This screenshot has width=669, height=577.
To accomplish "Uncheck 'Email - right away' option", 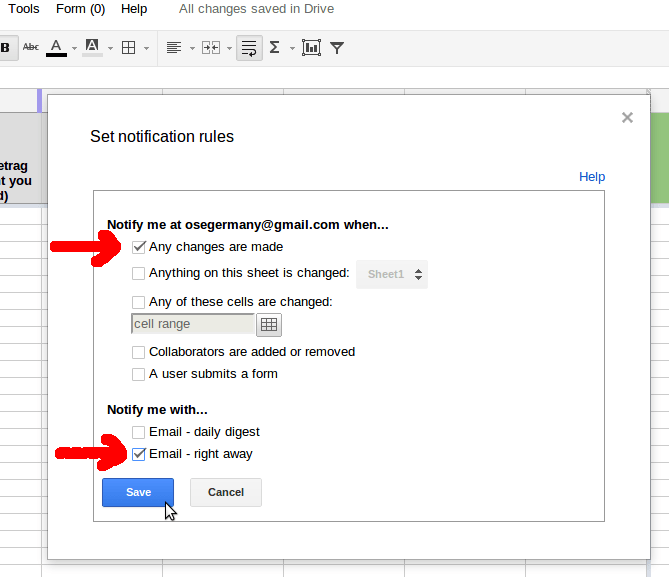I will pos(139,454).
